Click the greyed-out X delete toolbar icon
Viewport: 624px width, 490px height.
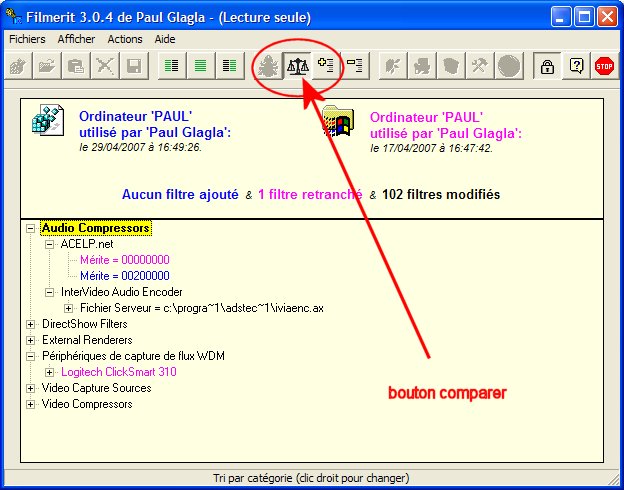tap(105, 66)
